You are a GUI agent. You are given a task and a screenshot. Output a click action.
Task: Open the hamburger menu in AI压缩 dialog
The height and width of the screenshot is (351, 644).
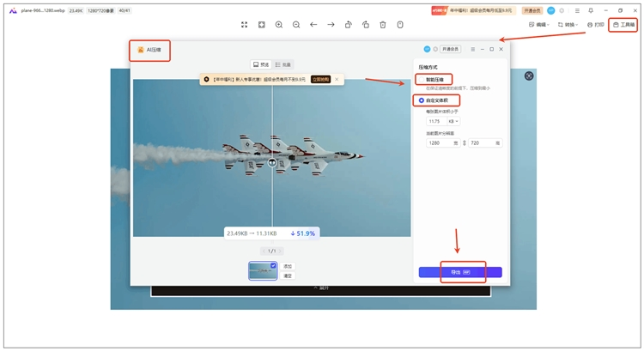[x=473, y=49]
